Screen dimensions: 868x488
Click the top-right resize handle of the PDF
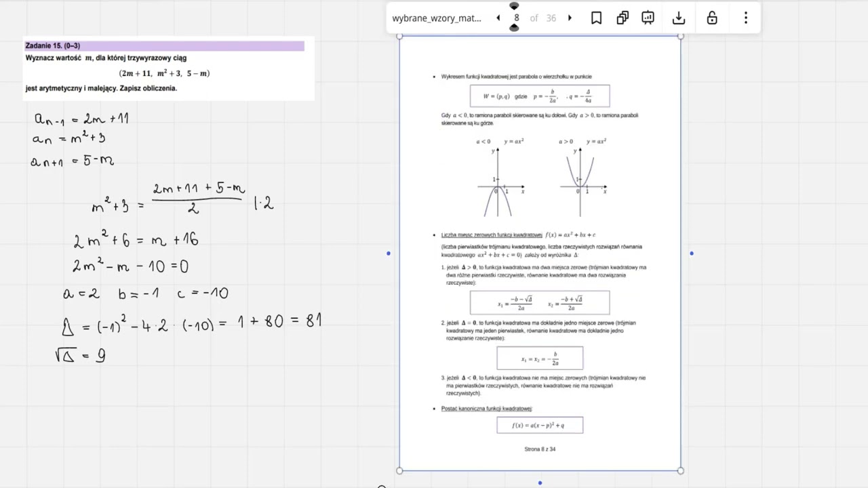coord(681,36)
